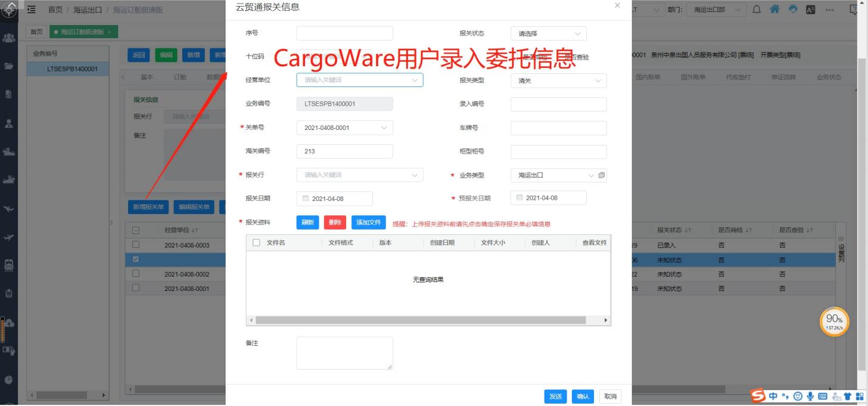Click the notification bell icon

[x=757, y=10]
